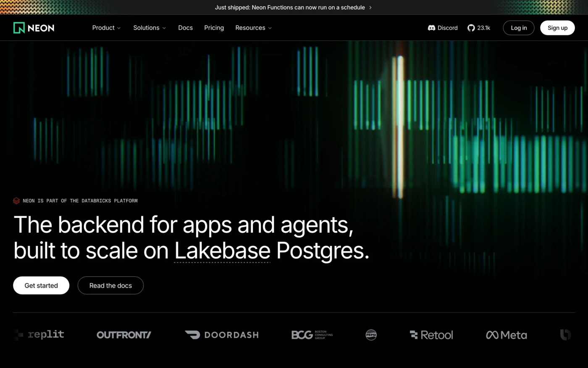Open the GitHub repository with 23.1k stars
Image resolution: width=588 pixels, height=368 pixels.
479,28
